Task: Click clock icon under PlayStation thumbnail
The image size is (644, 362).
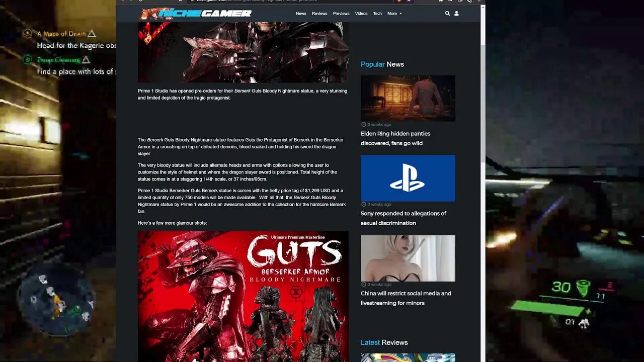Action: [364, 204]
